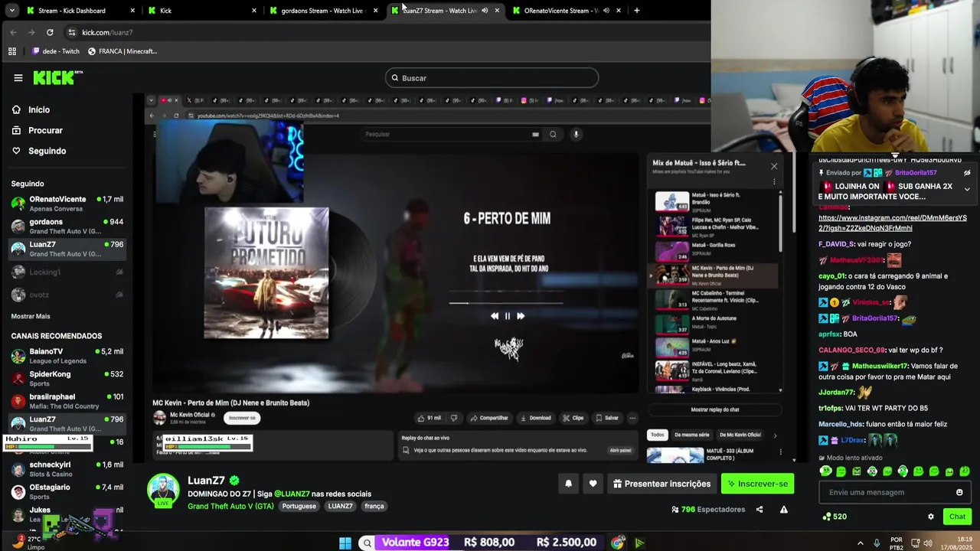Image resolution: width=980 pixels, height=551 pixels.
Task: Skip to next track in stream video
Action: (x=521, y=316)
